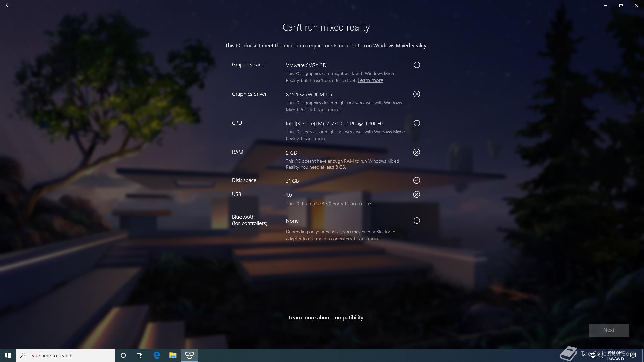
Task: Select the 31 GB disk space value
Action: [292, 181]
